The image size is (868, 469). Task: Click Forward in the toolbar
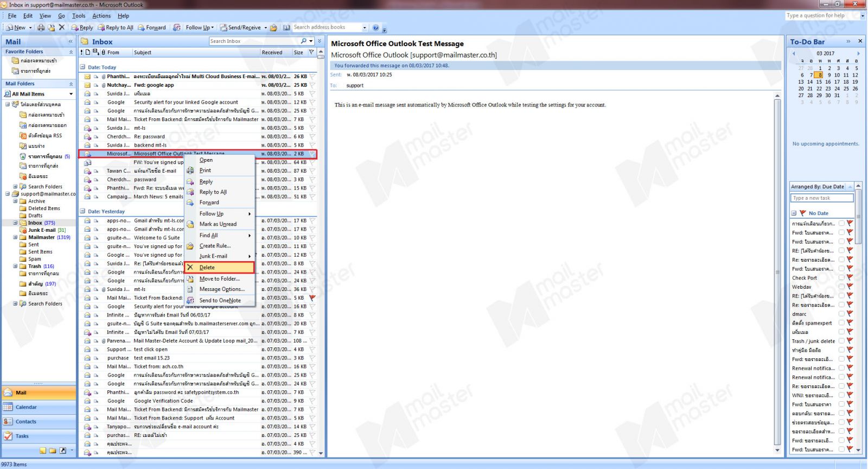pos(152,28)
